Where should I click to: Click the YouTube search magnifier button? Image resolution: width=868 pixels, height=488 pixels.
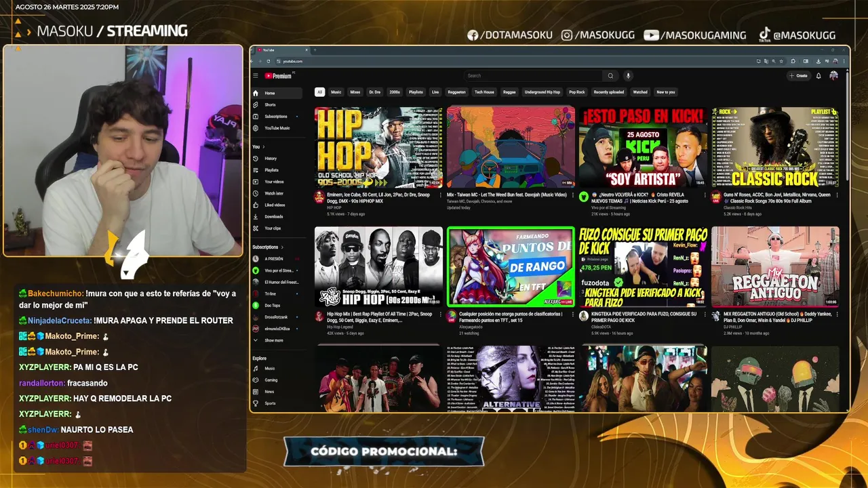[610, 76]
